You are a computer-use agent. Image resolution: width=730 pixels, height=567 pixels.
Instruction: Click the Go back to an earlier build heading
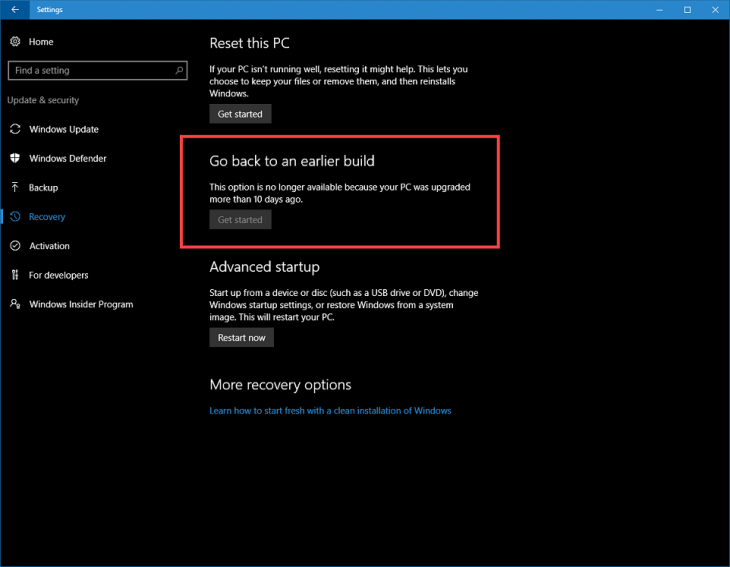coord(292,161)
